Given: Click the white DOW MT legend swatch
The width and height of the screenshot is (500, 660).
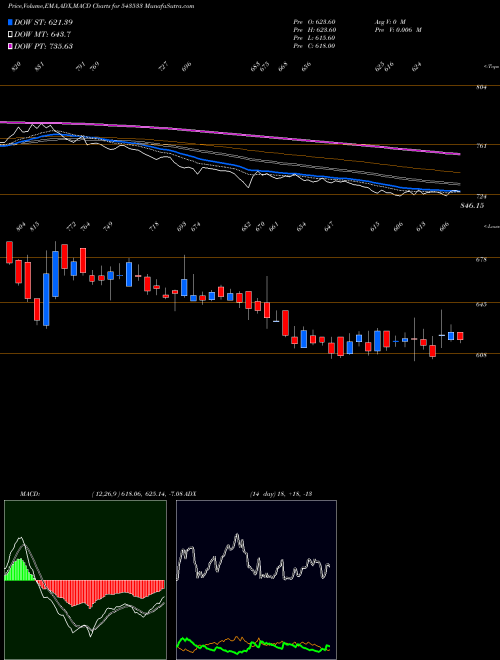Looking at the screenshot, I should click(10, 35).
